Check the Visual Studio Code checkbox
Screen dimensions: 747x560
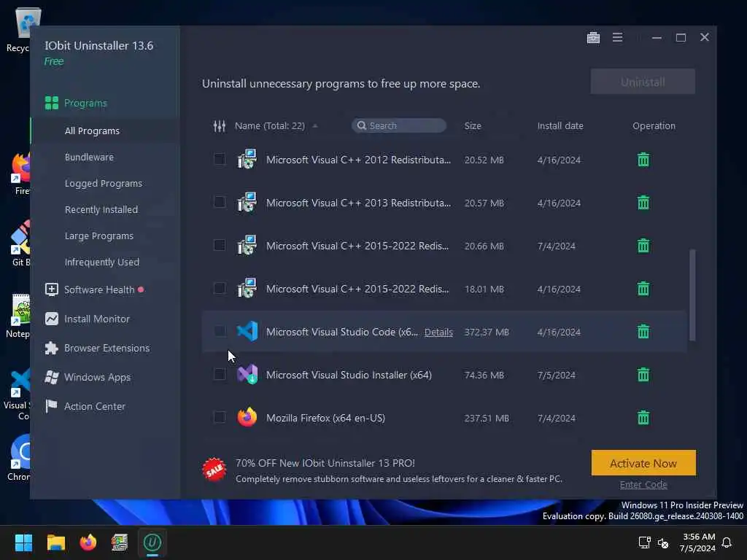[220, 331]
